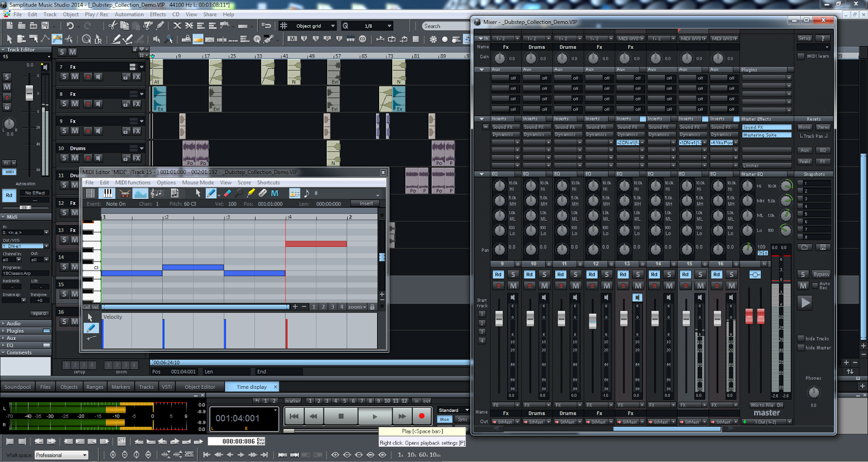Open the Drum editor view icon
The image size is (868, 462).
[124, 193]
